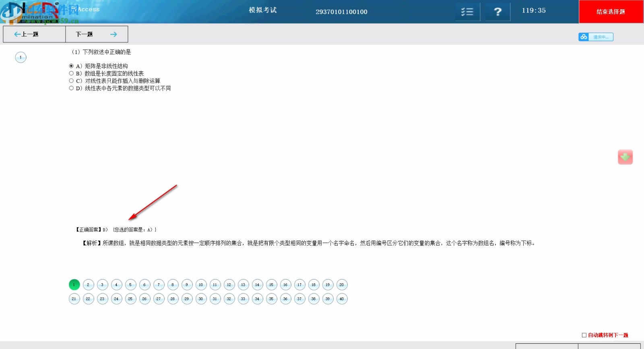The height and width of the screenshot is (349, 644).
Task: Jump to question 28 circle
Action: tap(173, 299)
